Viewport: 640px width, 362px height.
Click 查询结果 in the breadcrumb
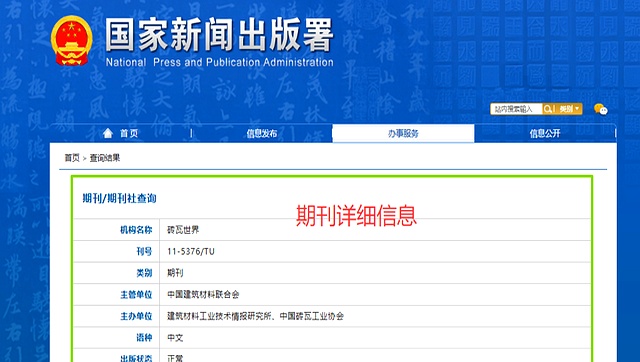pyautogui.click(x=105, y=158)
